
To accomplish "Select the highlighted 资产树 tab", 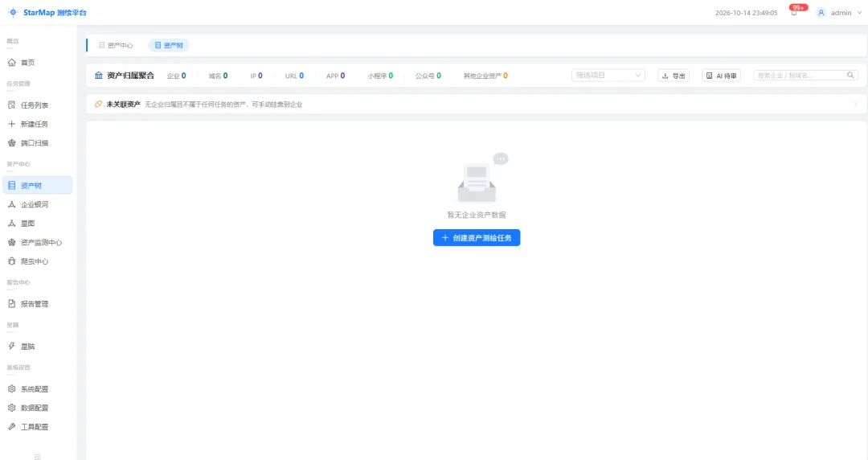I will point(169,46).
